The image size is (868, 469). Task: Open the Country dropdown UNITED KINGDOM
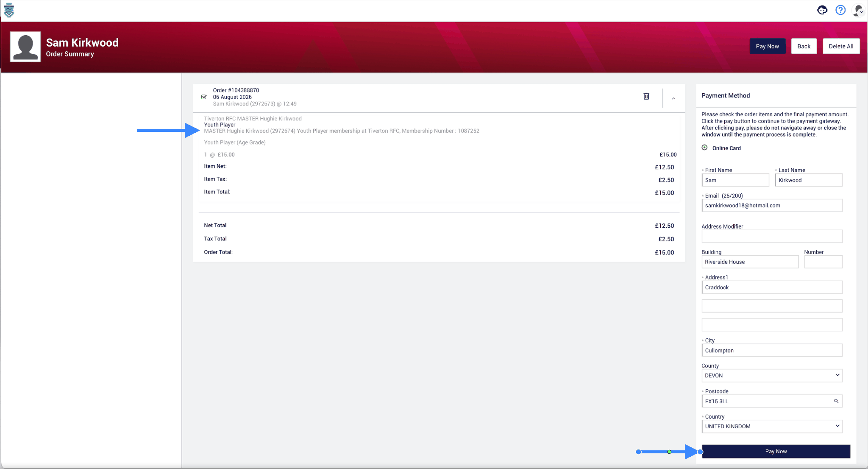(772, 426)
